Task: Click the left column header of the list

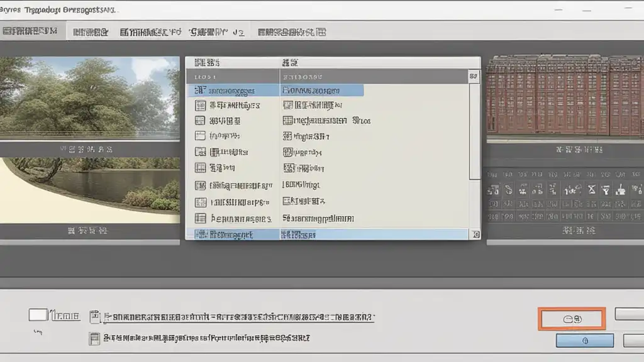Action: pyautogui.click(x=233, y=76)
